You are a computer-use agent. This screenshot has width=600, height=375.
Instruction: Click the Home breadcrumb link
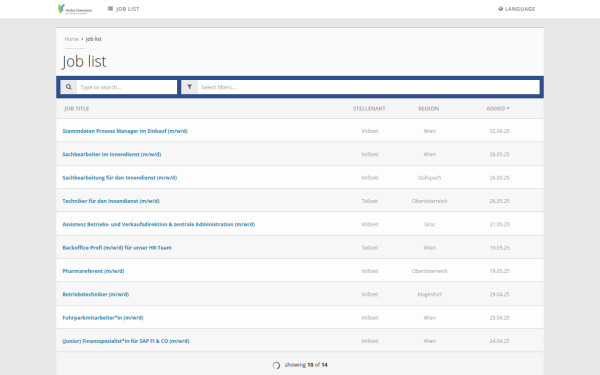pyautogui.click(x=72, y=39)
